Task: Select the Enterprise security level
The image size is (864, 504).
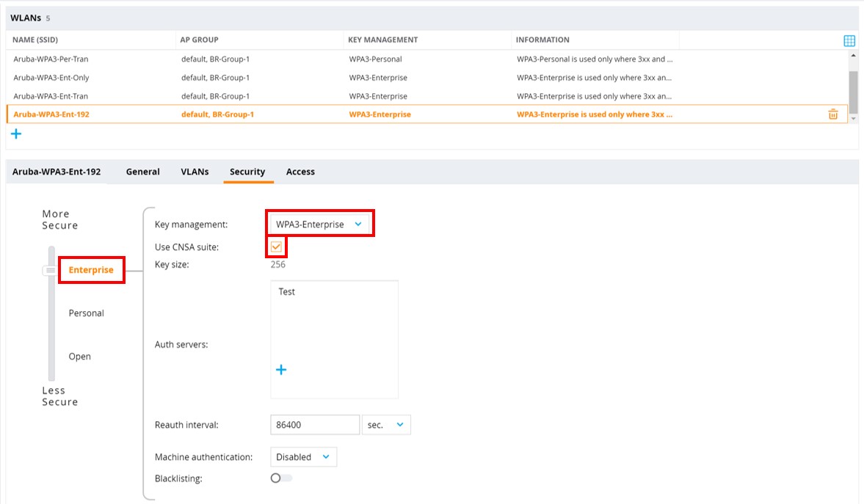Action: point(91,270)
